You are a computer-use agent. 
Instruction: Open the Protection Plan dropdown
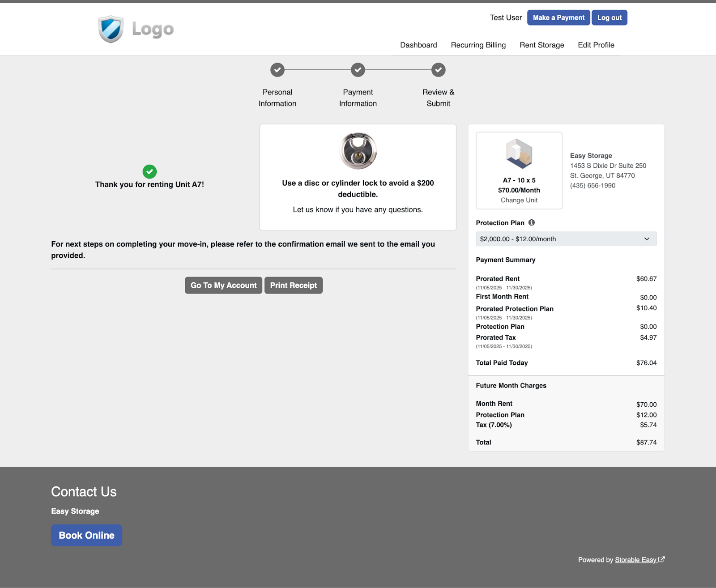pos(566,239)
